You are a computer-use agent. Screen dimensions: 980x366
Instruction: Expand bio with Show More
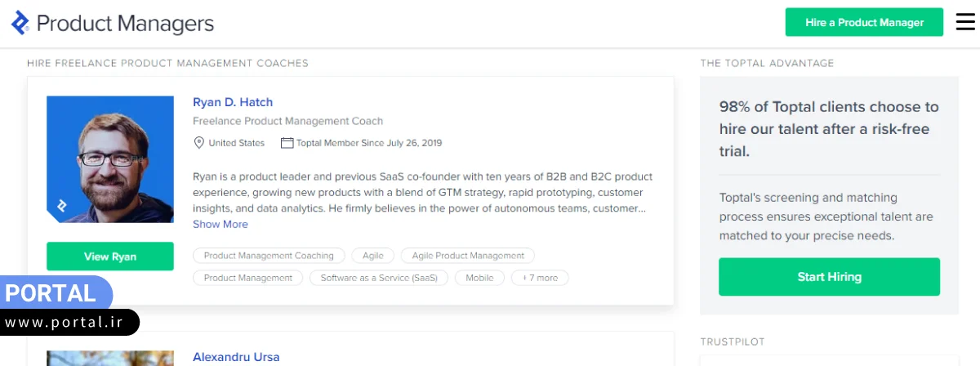click(220, 224)
